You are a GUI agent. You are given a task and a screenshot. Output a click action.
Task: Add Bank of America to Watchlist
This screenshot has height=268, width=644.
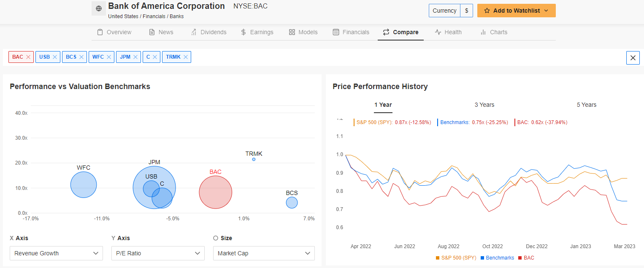[x=517, y=11]
